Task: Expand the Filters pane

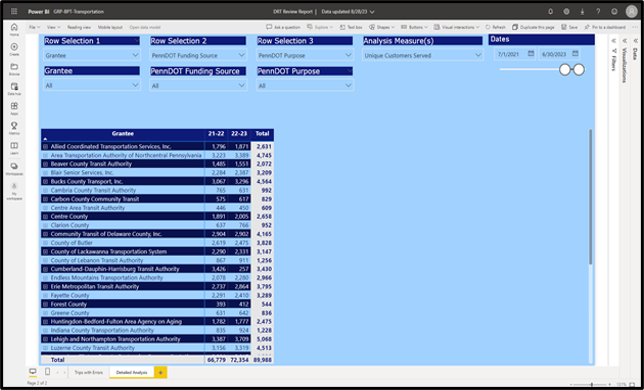Action: pyautogui.click(x=614, y=41)
